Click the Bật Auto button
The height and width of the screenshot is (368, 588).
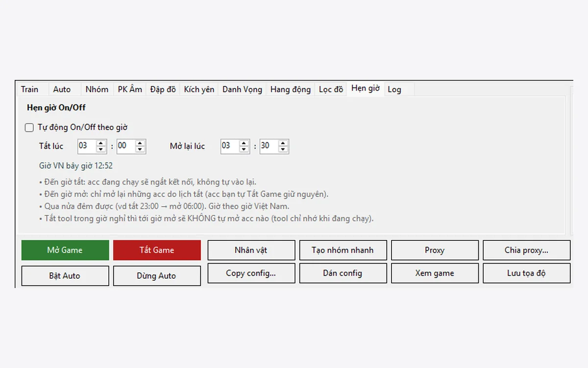pos(65,276)
